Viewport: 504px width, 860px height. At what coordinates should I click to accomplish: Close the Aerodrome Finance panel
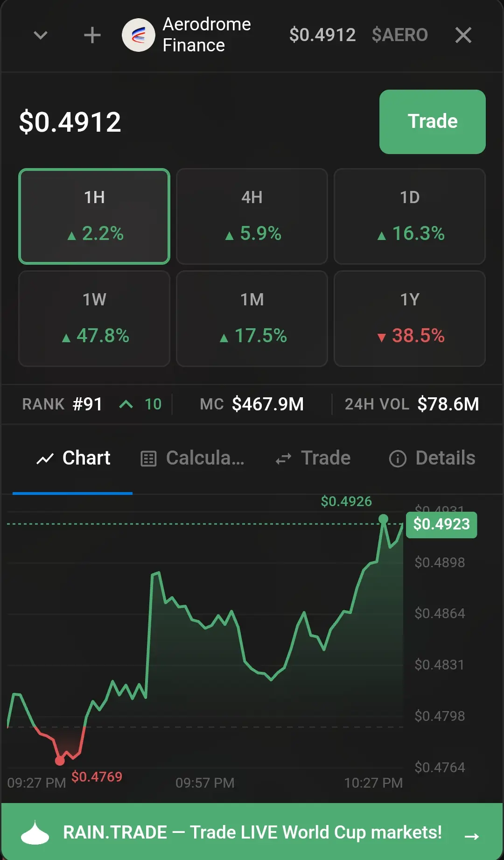coord(463,35)
